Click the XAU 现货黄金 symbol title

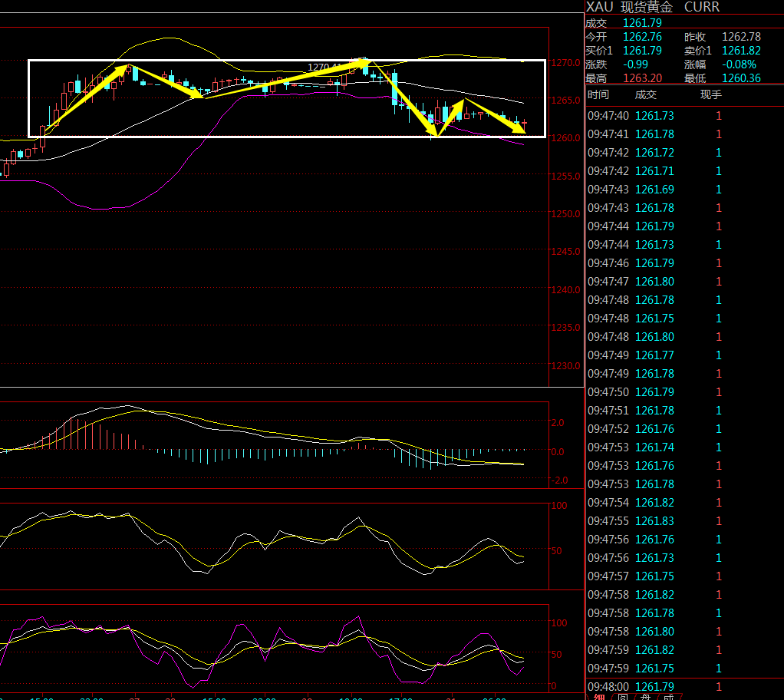(x=653, y=7)
